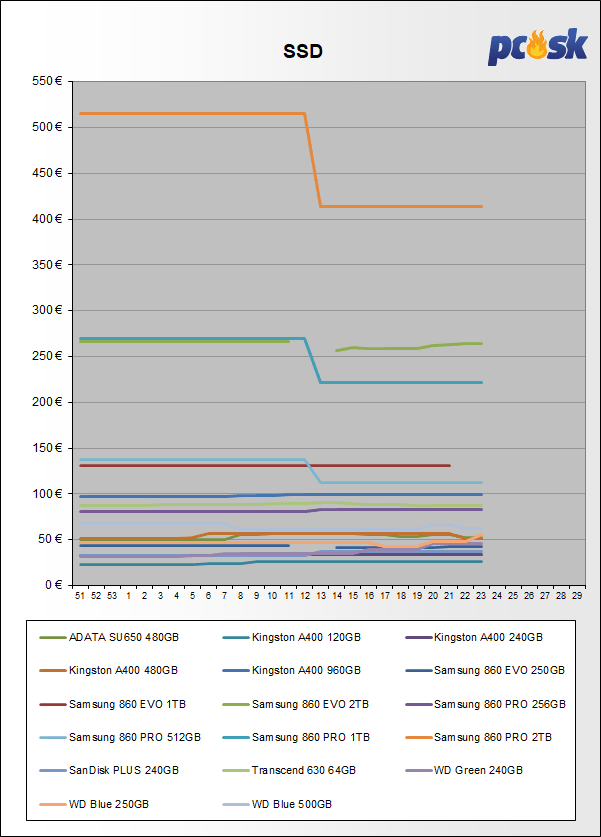Click week 29 on the x-axis
This screenshot has width=601, height=837.
[577, 596]
